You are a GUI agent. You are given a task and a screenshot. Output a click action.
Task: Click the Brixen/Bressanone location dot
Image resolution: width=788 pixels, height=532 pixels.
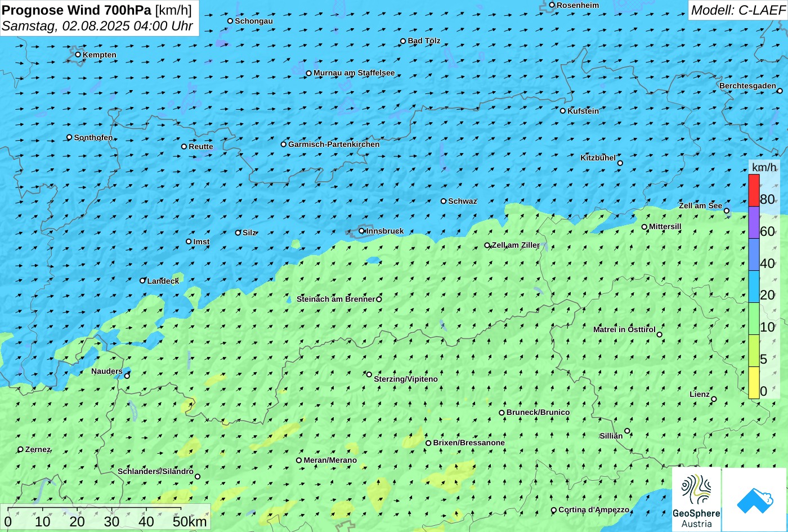[x=428, y=443]
